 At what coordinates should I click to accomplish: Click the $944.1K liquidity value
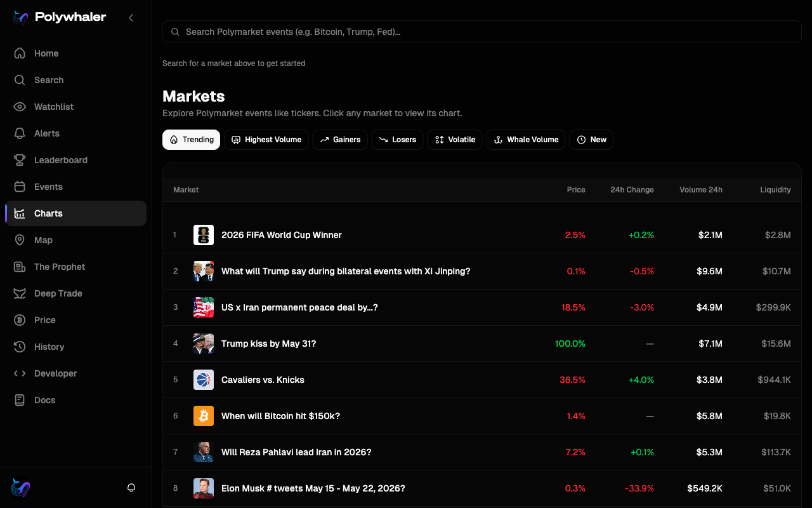(x=774, y=380)
